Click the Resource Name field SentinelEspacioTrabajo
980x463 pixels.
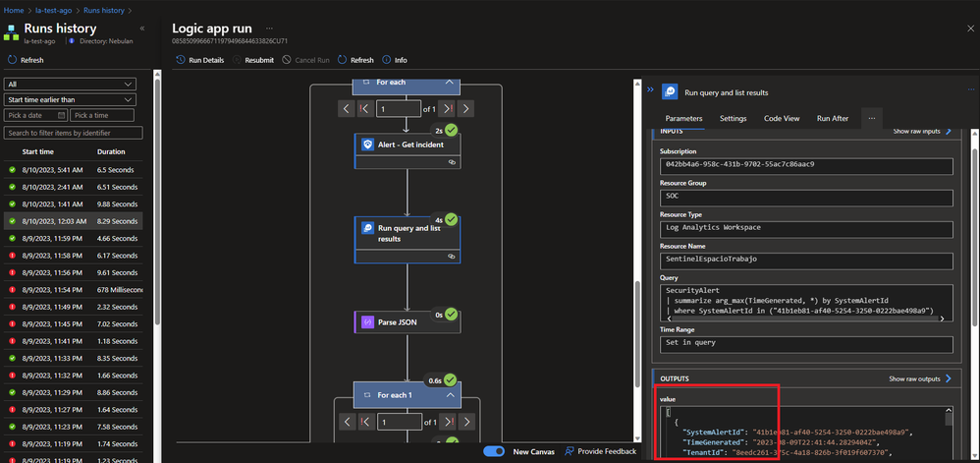[x=806, y=260]
